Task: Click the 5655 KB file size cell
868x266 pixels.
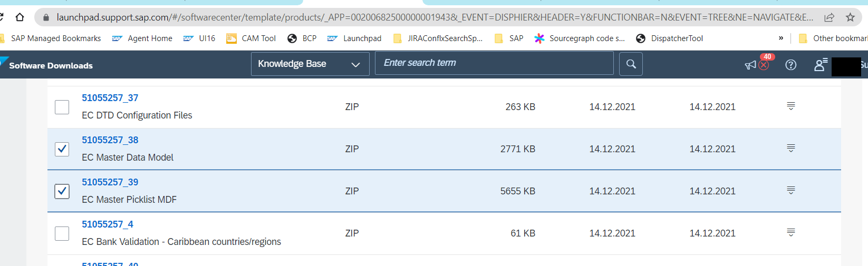Action: click(x=518, y=191)
